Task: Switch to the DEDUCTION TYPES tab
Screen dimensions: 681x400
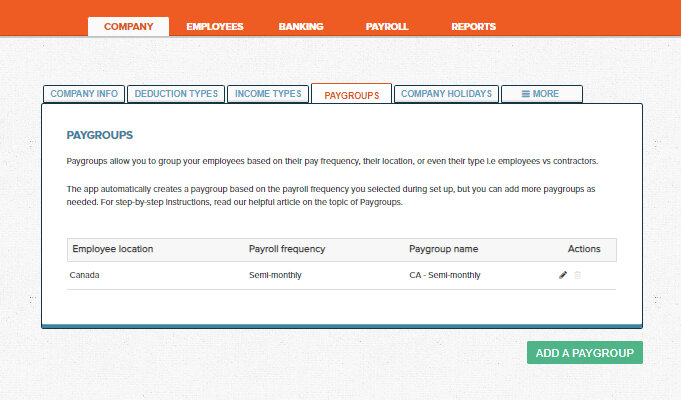Action: [x=176, y=94]
